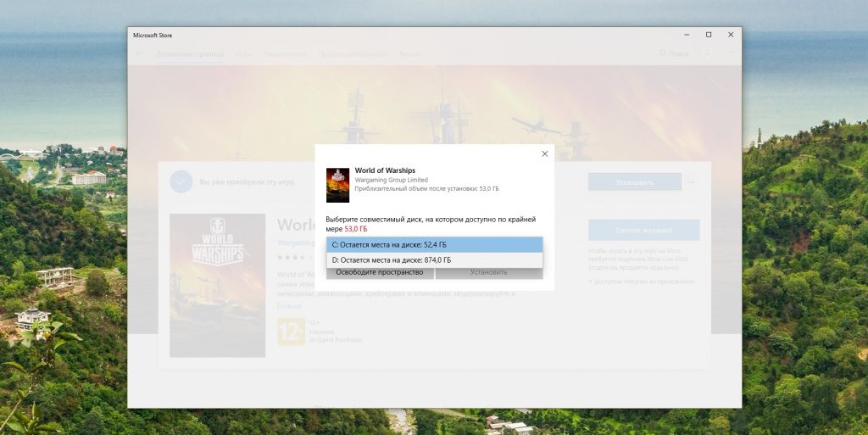The width and height of the screenshot is (868, 435).
Task: Click the World of Warships cover art
Action: tap(217, 285)
